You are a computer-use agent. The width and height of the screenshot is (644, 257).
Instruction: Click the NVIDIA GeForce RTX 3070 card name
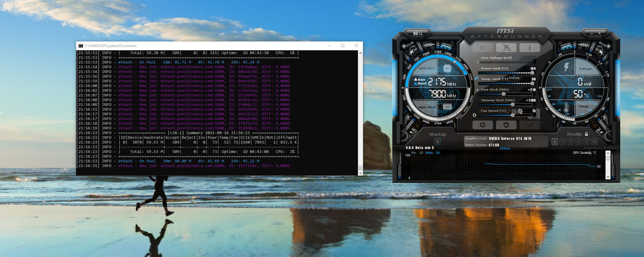(510, 138)
